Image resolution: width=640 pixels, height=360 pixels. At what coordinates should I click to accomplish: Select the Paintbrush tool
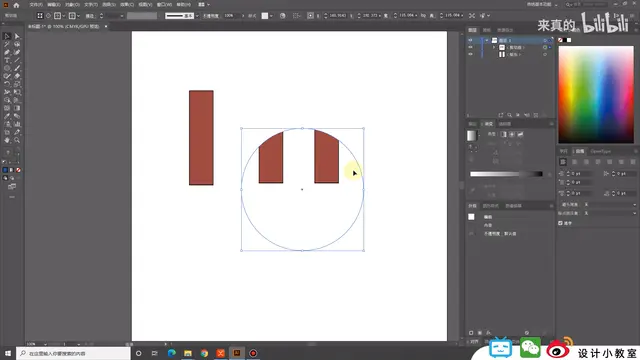tap(17, 68)
